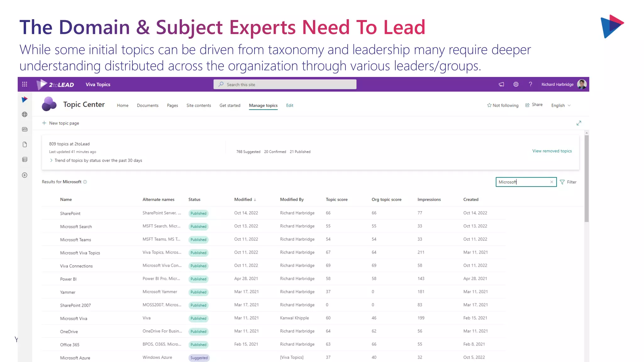
Task: Expand content to full screen icon
Action: (579, 123)
